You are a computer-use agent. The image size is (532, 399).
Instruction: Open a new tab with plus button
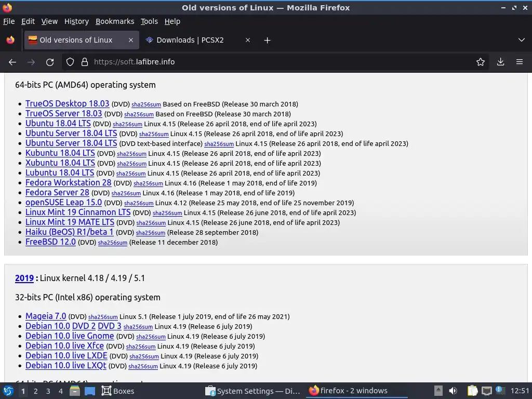[x=268, y=41]
